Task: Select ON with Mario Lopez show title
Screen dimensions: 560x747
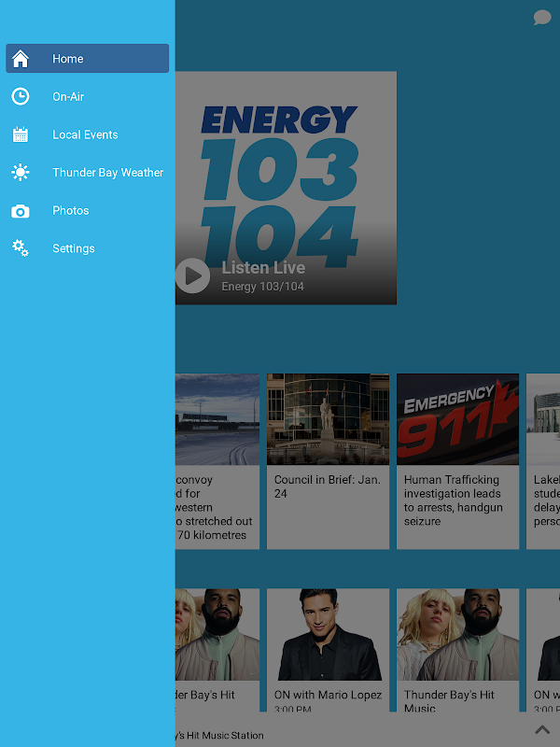Action: tap(329, 695)
